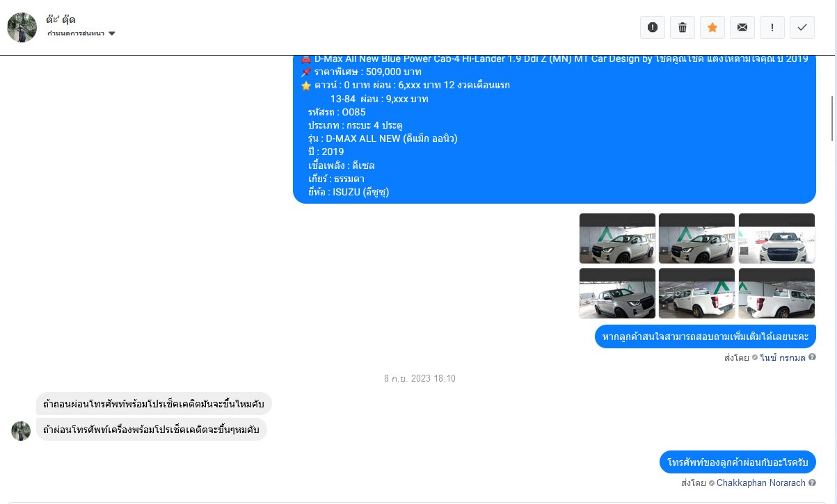Screen dimensions: 837x504
Task: Open front-view car photo in top row
Action: click(776, 238)
